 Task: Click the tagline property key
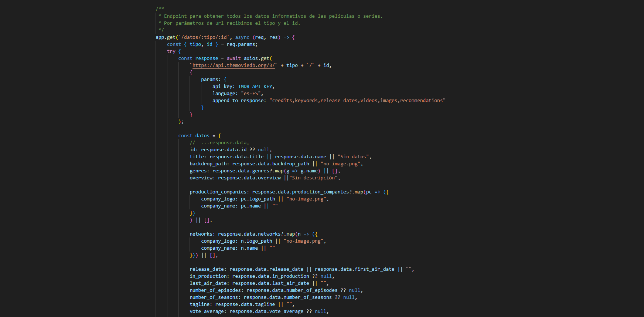click(200, 304)
